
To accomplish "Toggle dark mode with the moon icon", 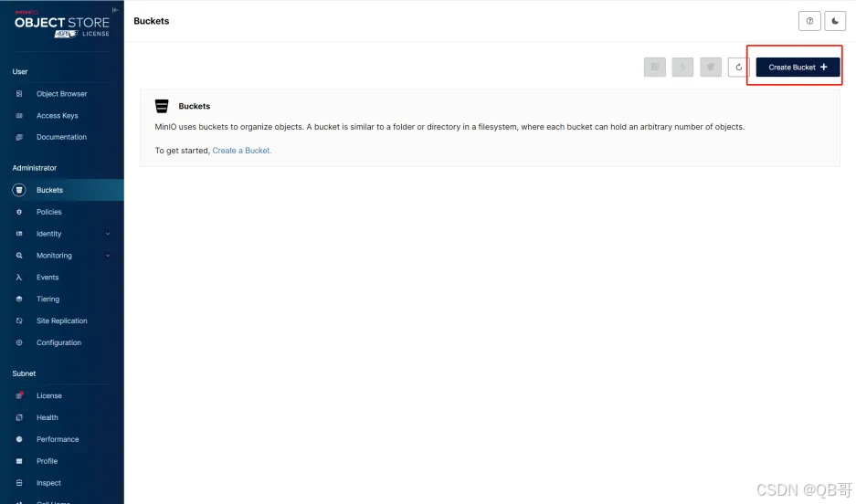I will click(x=835, y=21).
